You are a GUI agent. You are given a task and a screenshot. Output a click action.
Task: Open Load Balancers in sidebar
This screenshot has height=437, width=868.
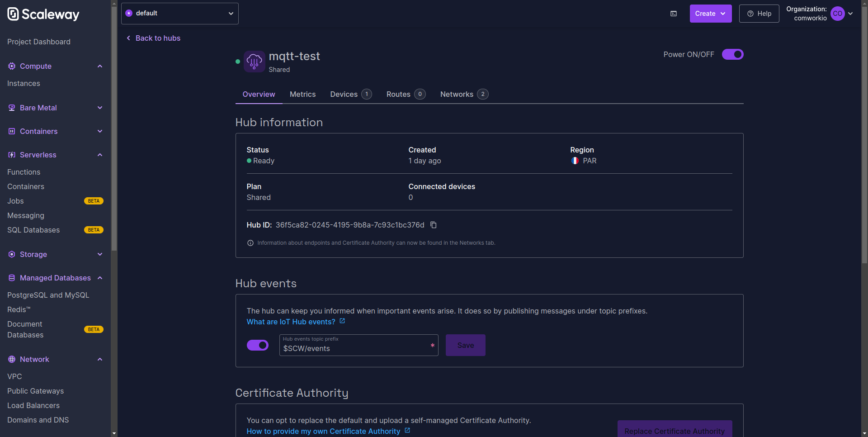[33, 405]
